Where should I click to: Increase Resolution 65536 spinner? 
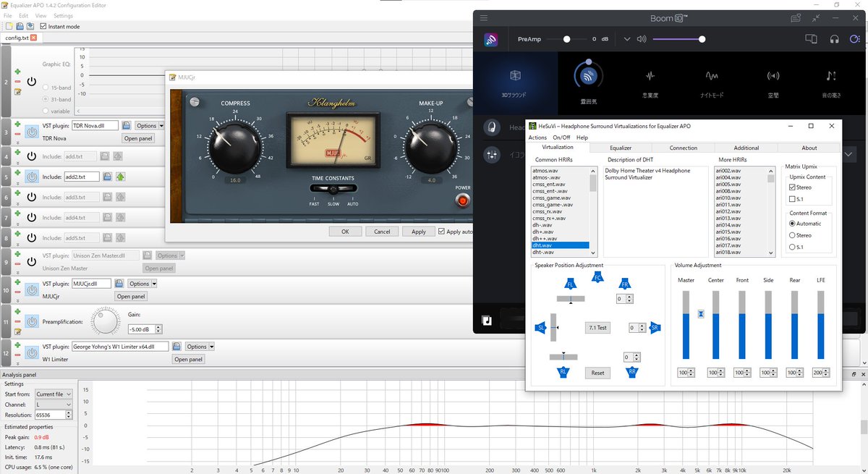click(69, 412)
